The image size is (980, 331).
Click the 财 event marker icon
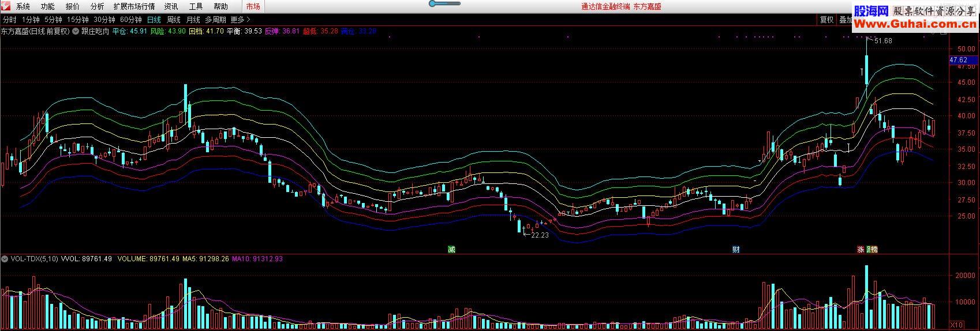pos(736,250)
